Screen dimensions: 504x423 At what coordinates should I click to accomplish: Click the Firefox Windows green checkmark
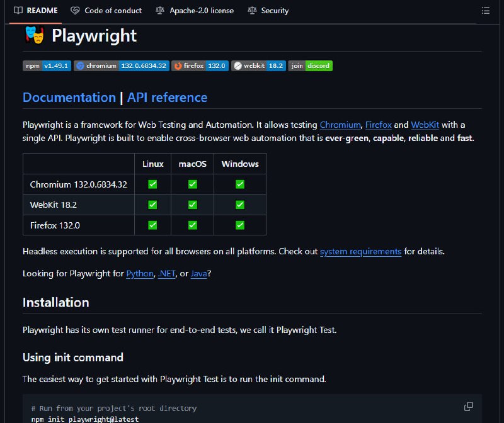240,225
